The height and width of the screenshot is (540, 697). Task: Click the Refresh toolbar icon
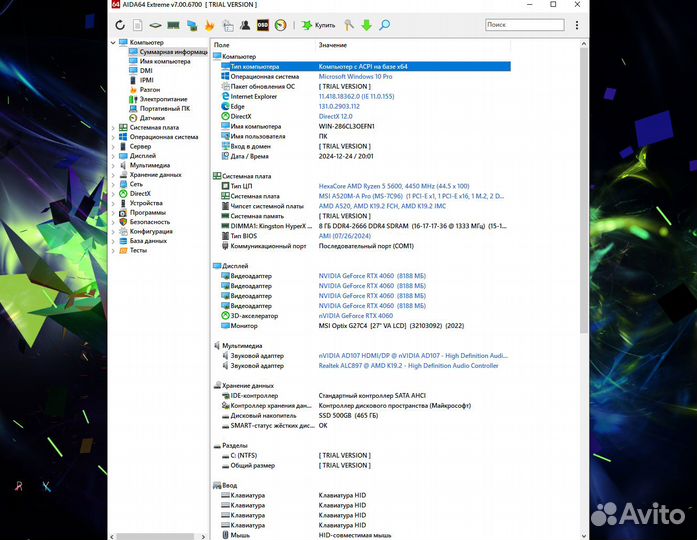tap(120, 25)
